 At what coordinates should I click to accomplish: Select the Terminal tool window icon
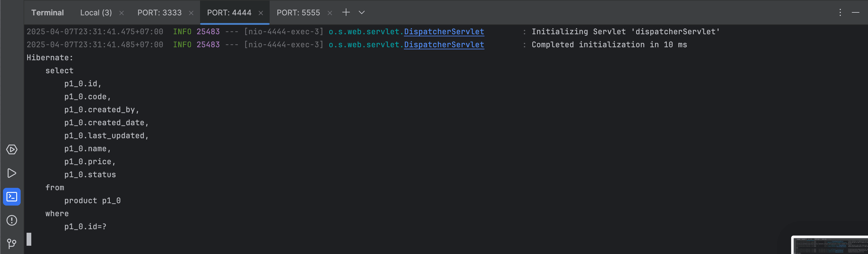(12, 197)
